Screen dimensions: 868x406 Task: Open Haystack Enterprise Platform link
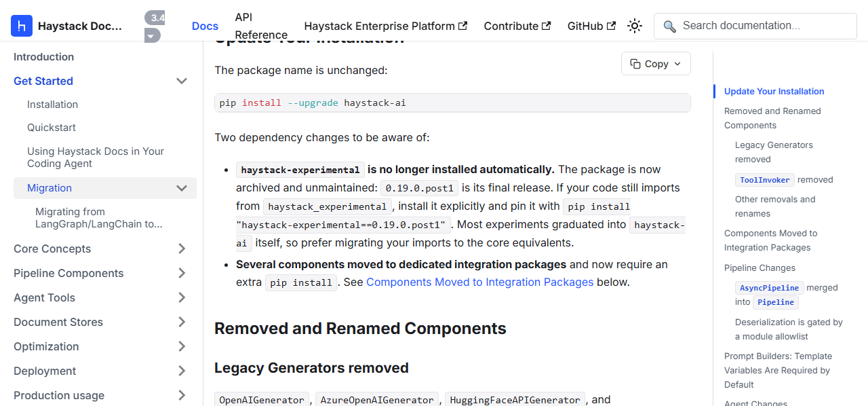click(x=386, y=26)
